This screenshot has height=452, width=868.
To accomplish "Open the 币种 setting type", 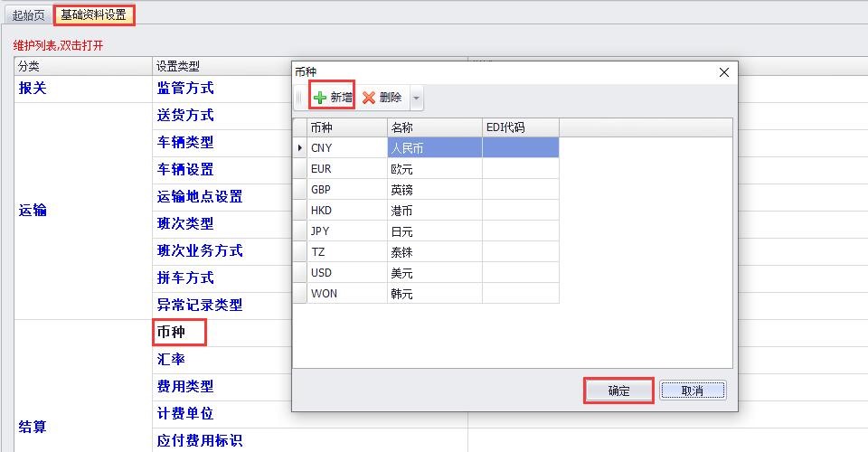I will [x=171, y=332].
